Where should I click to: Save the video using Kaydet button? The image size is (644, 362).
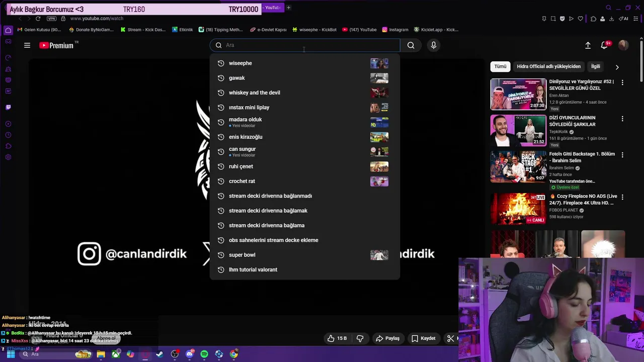[424, 338]
